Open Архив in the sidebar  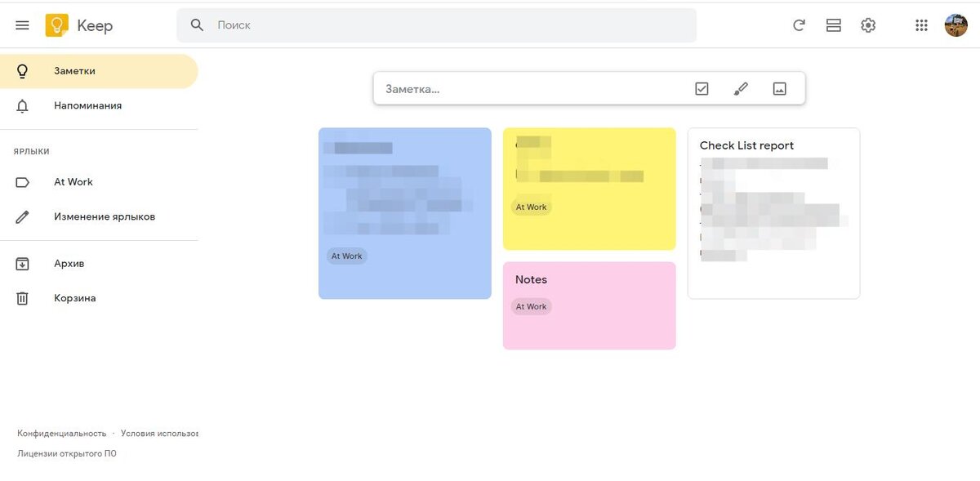pyautogui.click(x=99, y=264)
